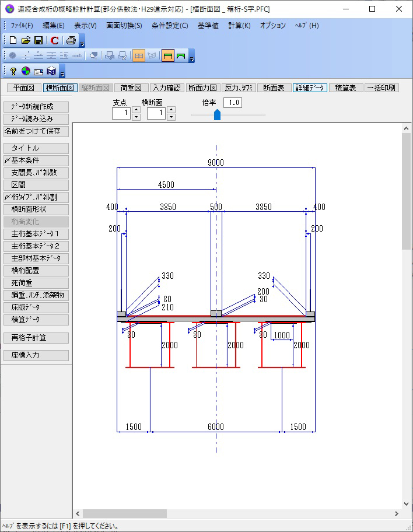Screen dimensions: 413x532
Task: Decrease the 支点 spinner value
Action: coord(136,117)
